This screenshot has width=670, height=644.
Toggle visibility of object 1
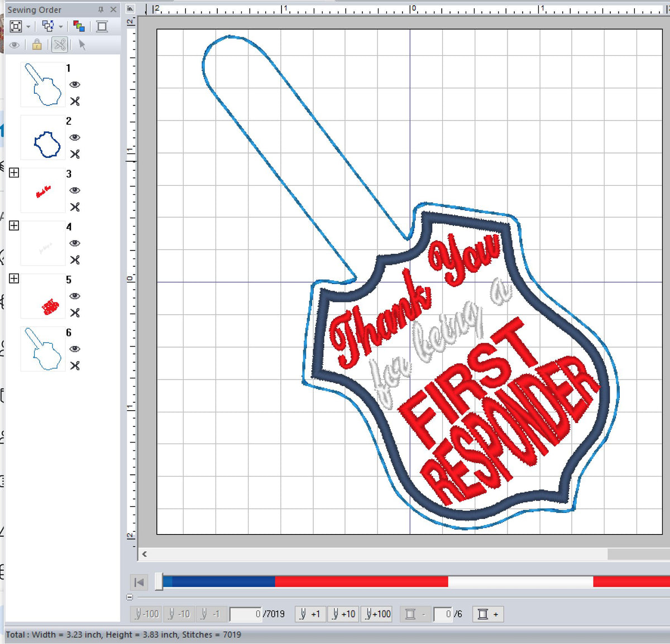(x=75, y=84)
